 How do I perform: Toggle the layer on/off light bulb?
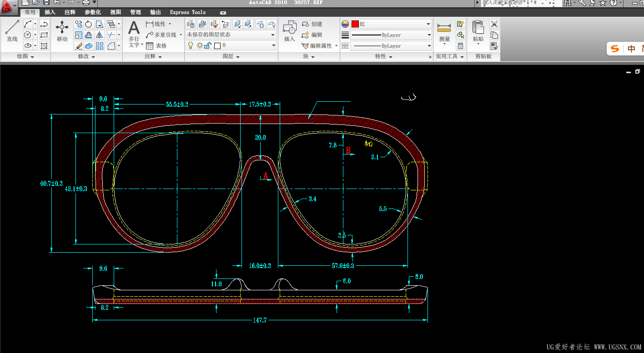pyautogui.click(x=191, y=45)
